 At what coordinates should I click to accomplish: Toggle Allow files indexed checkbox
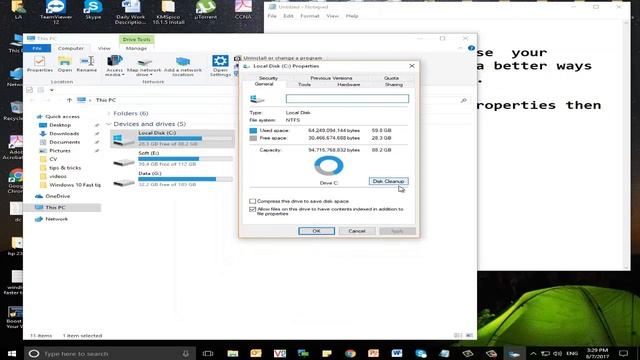(252, 209)
